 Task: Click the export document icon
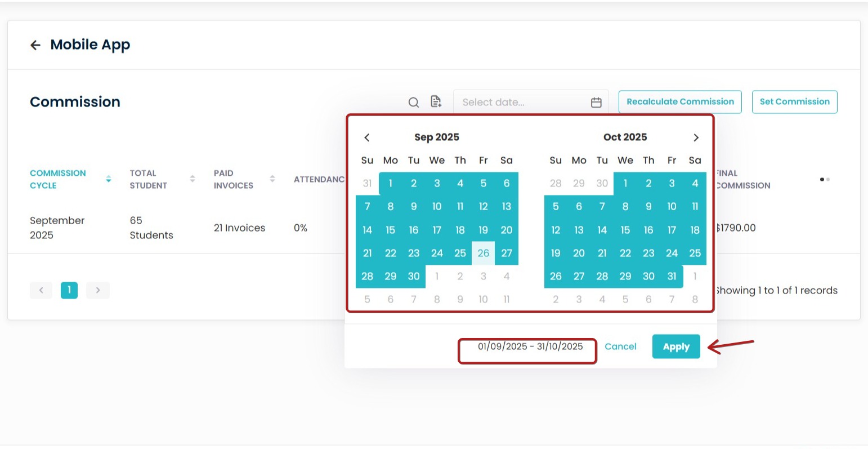436,101
